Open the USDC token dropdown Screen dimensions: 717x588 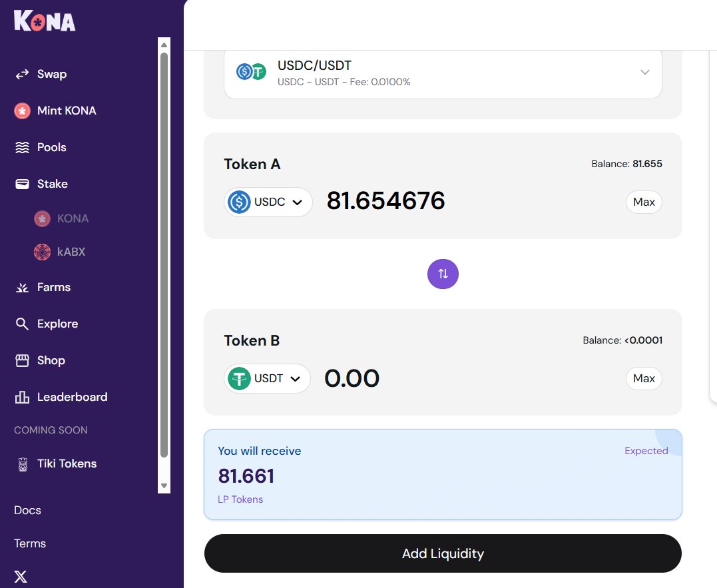(x=268, y=202)
